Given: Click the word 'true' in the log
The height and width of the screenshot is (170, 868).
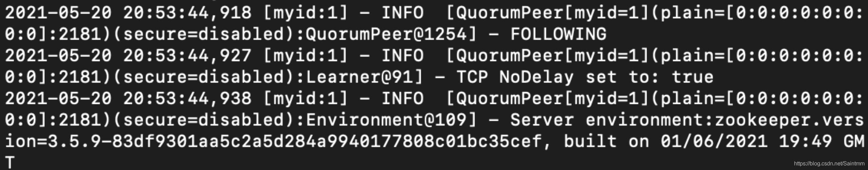Looking at the screenshot, I should (x=692, y=77).
